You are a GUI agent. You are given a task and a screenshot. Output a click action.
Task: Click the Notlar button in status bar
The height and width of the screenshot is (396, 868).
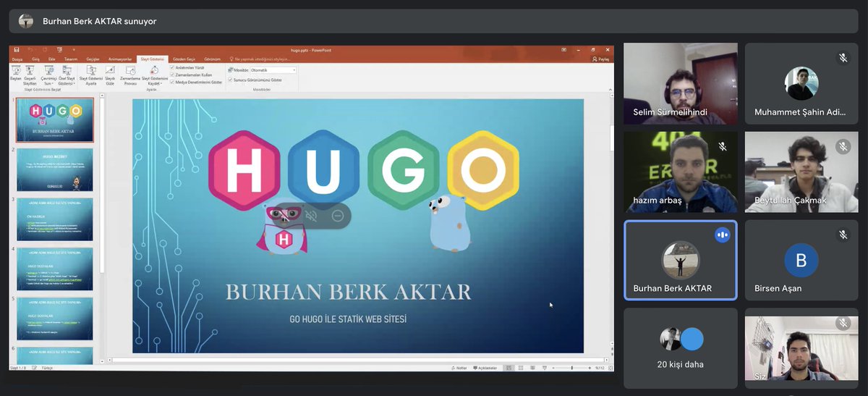[x=459, y=368]
